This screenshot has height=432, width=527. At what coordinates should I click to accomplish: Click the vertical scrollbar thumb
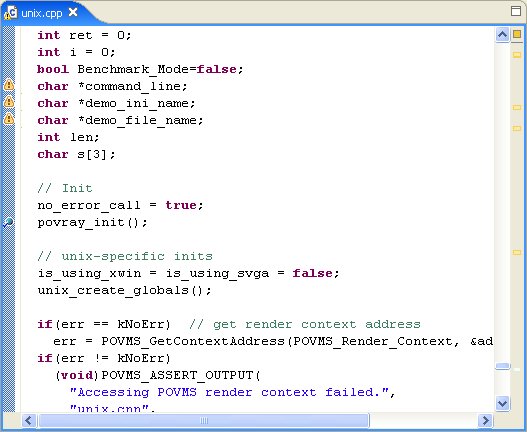[x=502, y=366]
